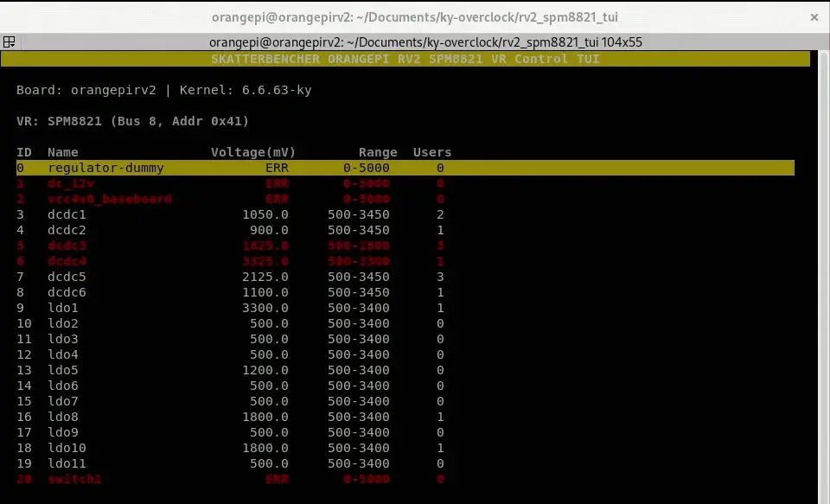Click the ldo5 voltage value 1200.0
The width and height of the screenshot is (830, 504).
[x=265, y=370]
